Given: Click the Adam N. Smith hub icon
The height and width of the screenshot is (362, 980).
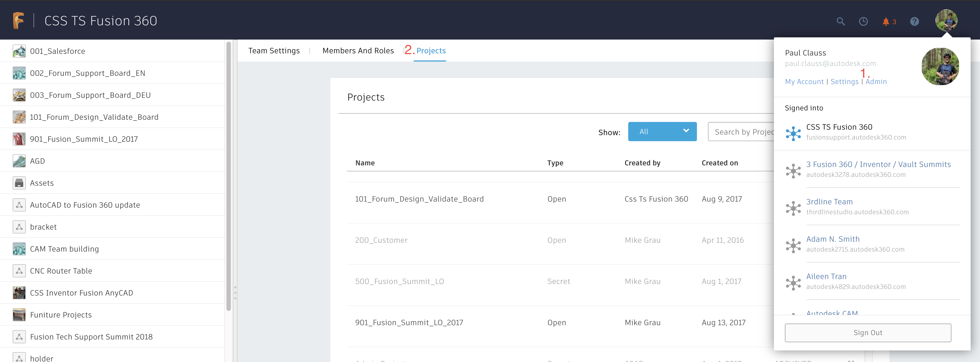Looking at the screenshot, I should (794, 246).
